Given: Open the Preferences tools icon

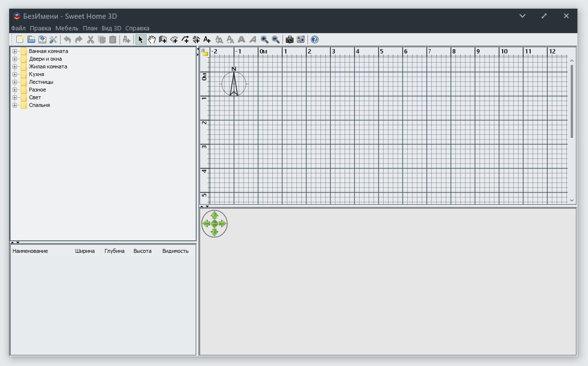Looking at the screenshot, I should point(53,40).
